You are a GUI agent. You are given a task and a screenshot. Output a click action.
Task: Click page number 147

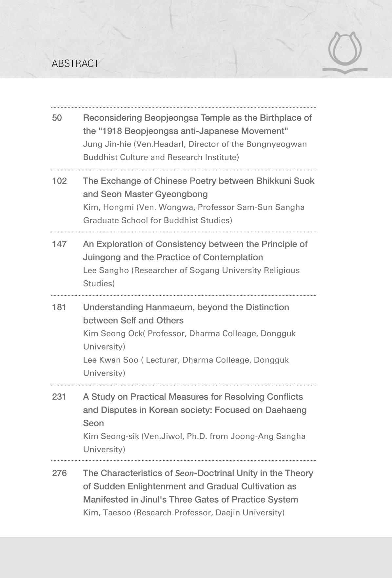59,244
